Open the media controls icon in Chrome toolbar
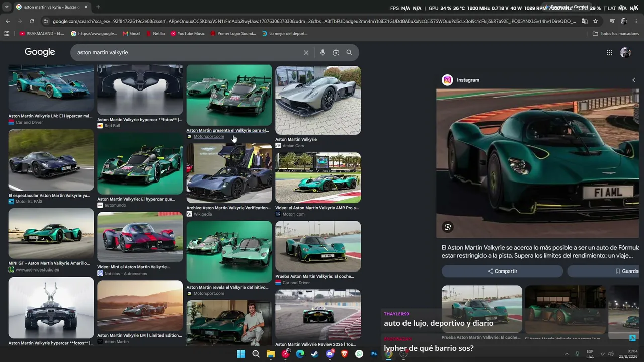The height and width of the screenshot is (362, 644). (x=612, y=21)
